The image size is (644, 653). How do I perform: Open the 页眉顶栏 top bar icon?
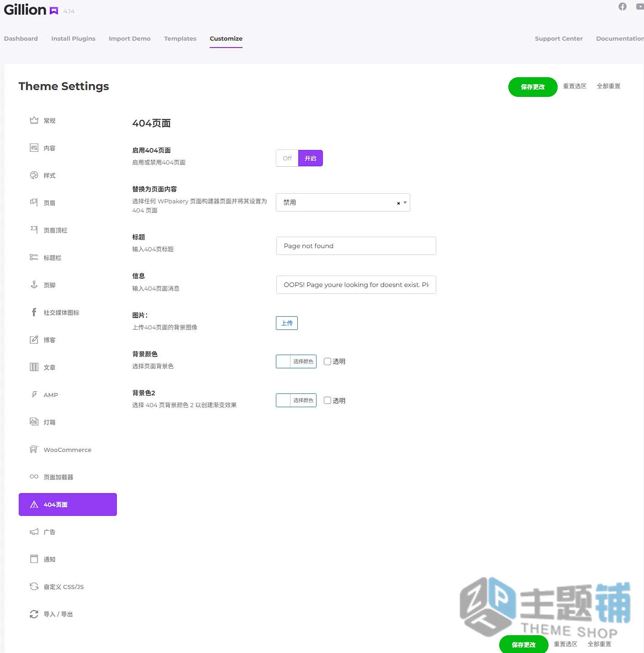(34, 230)
